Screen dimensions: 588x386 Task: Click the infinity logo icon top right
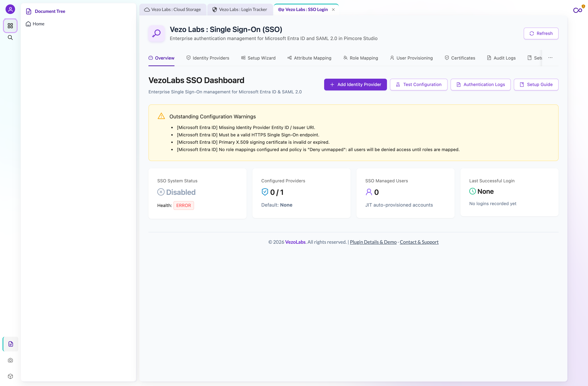coord(578,10)
